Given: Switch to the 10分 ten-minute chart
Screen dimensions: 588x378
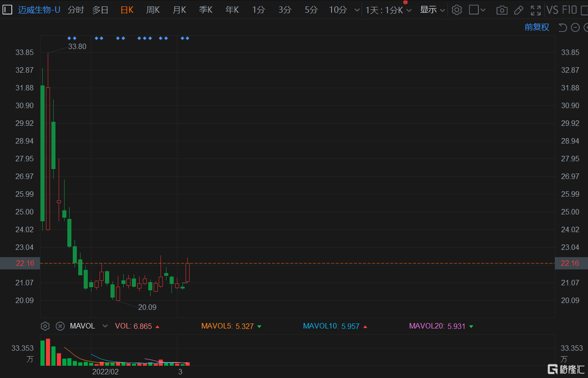Looking at the screenshot, I should (x=338, y=10).
